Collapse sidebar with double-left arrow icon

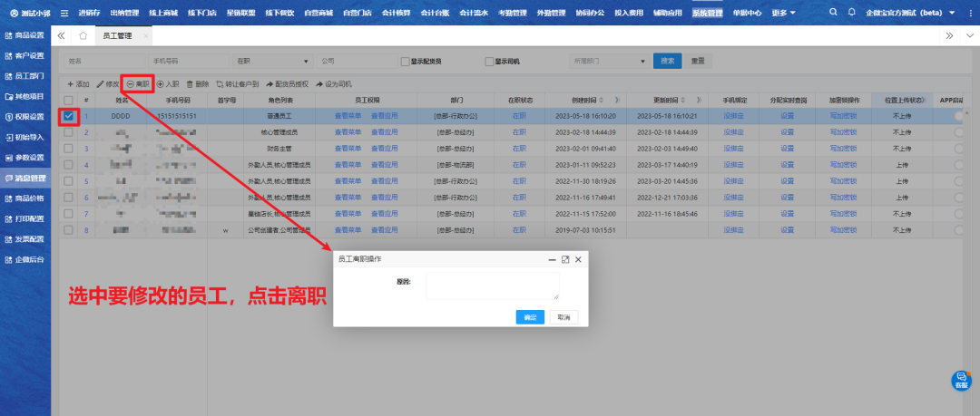(62, 35)
